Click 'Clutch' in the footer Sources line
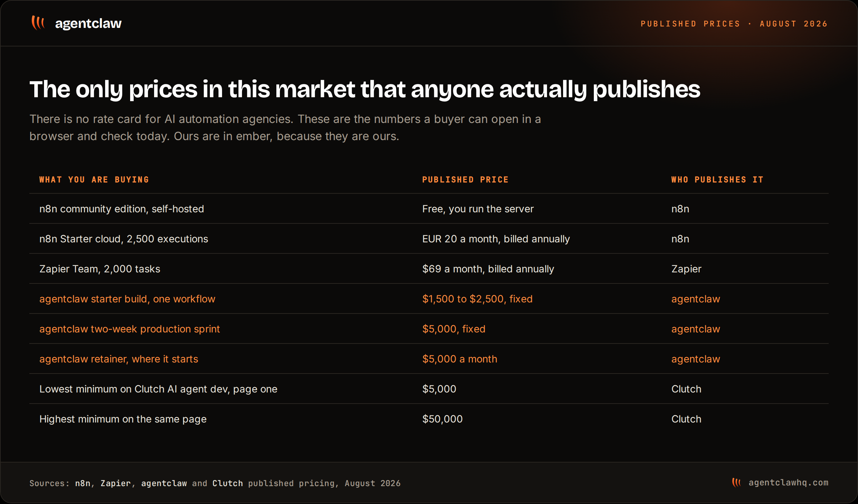 228,483
